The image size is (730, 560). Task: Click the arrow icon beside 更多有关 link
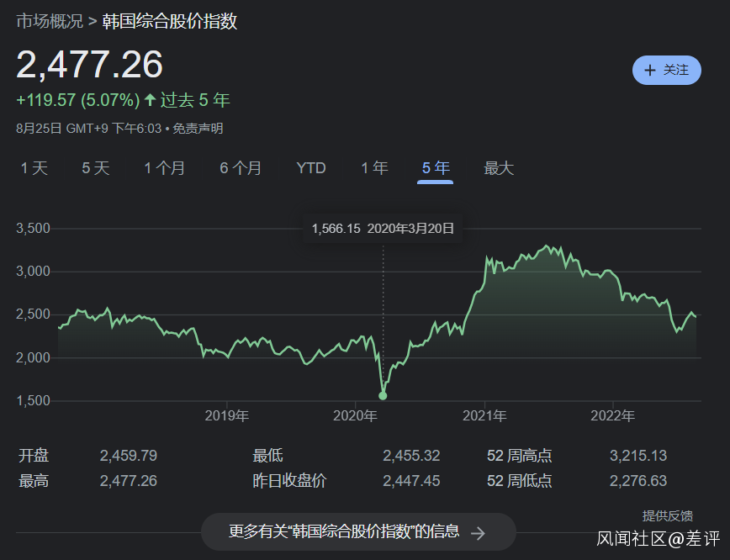coord(478,532)
